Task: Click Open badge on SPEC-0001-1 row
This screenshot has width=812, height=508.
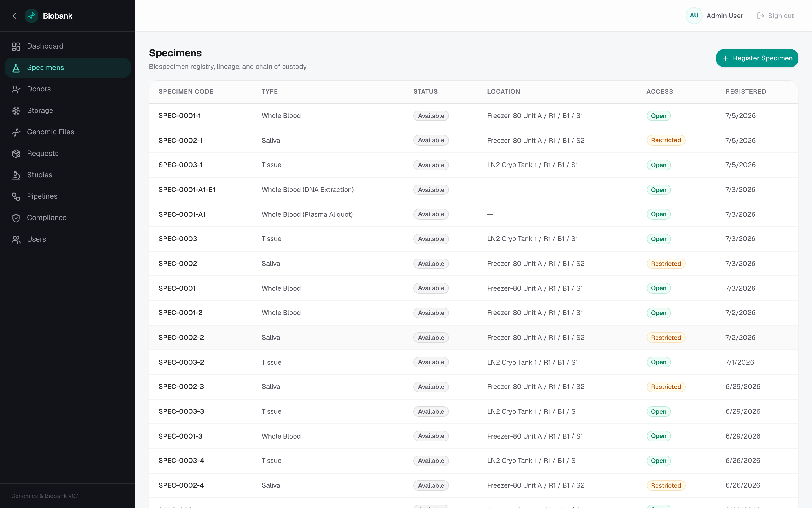Action: point(658,116)
